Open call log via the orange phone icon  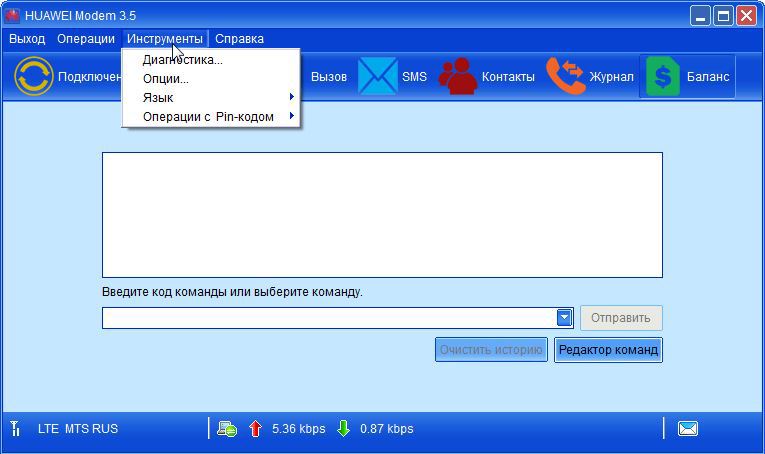click(x=565, y=76)
